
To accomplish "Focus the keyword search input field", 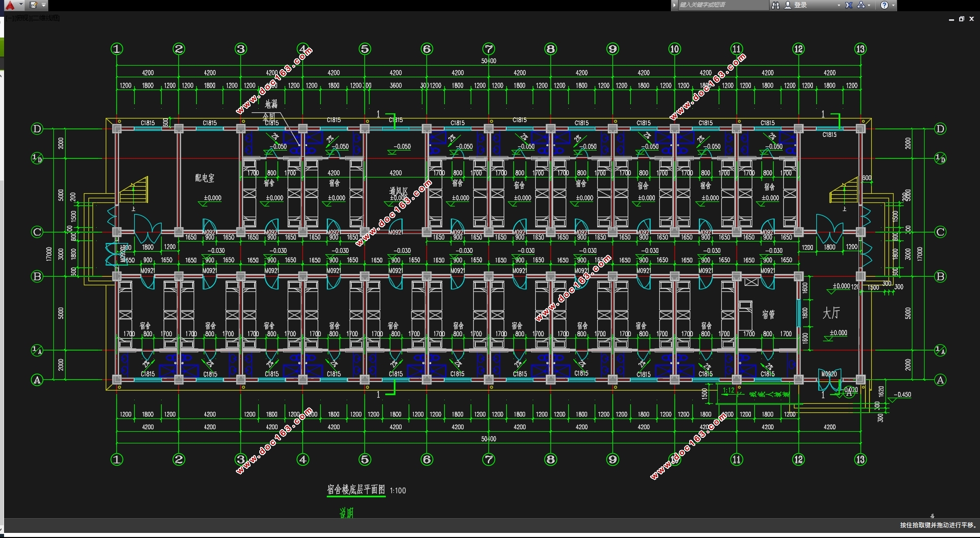I will [723, 5].
